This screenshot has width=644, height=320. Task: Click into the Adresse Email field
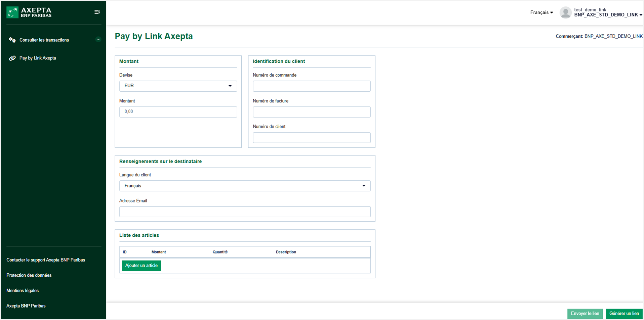tap(245, 212)
